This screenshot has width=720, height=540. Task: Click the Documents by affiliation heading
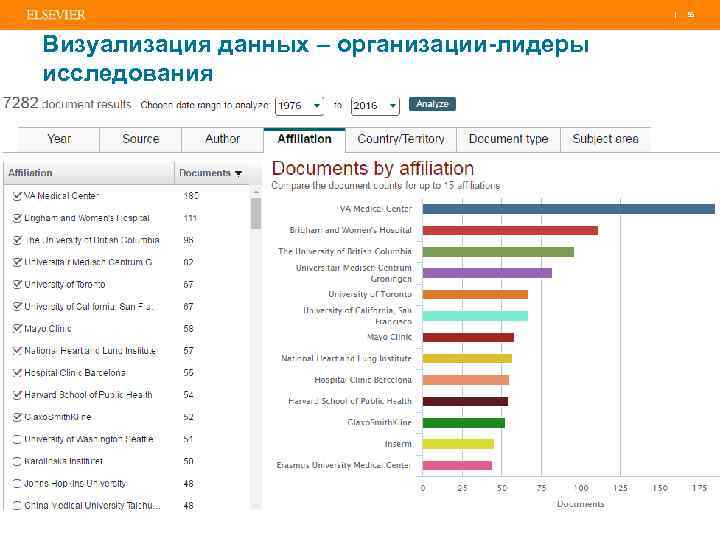coord(372,169)
